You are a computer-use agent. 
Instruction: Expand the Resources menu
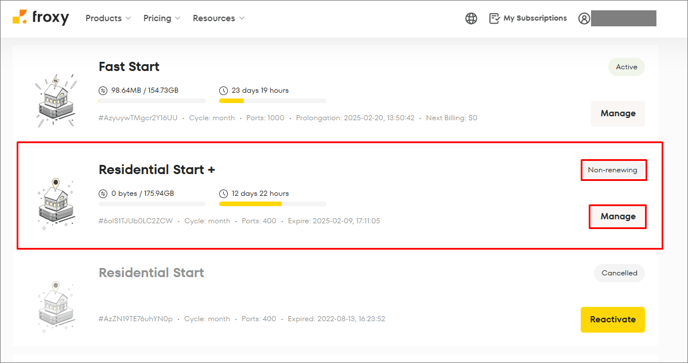219,18
